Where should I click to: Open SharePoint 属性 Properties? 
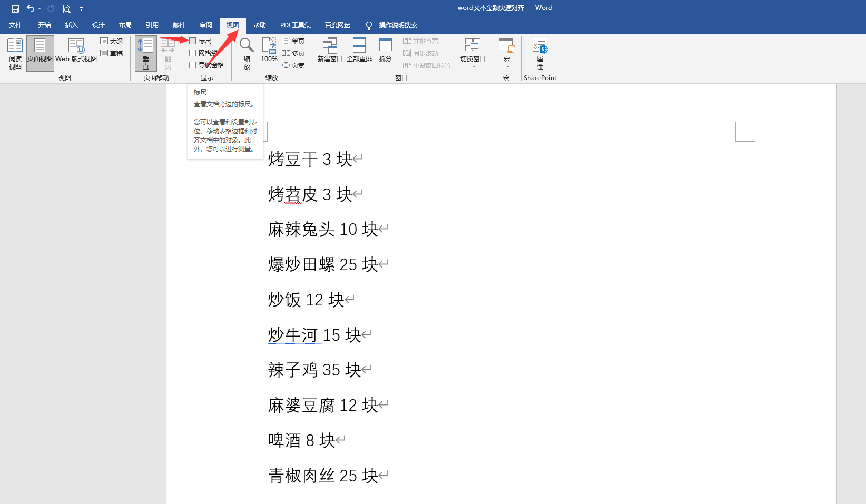(540, 53)
